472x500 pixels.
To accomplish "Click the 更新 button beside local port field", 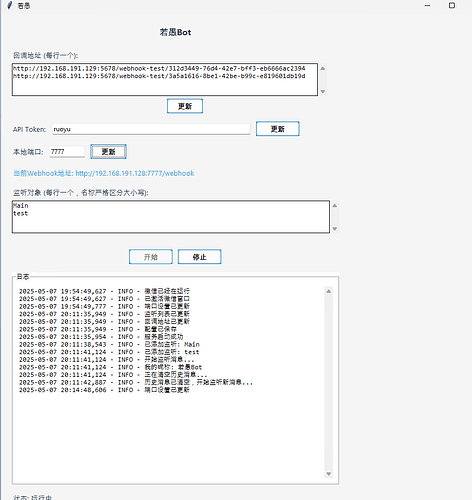I will click(x=108, y=152).
